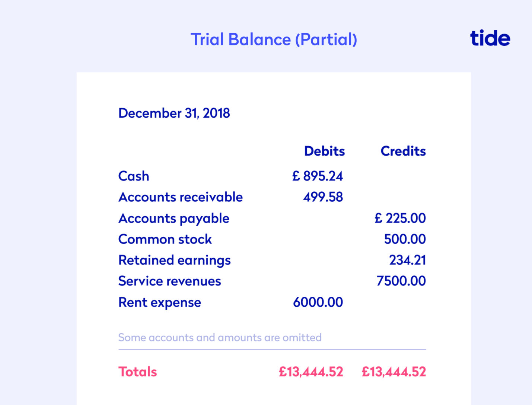The height and width of the screenshot is (405, 532).
Task: Click the 7500.00 credit amount
Action: click(401, 281)
